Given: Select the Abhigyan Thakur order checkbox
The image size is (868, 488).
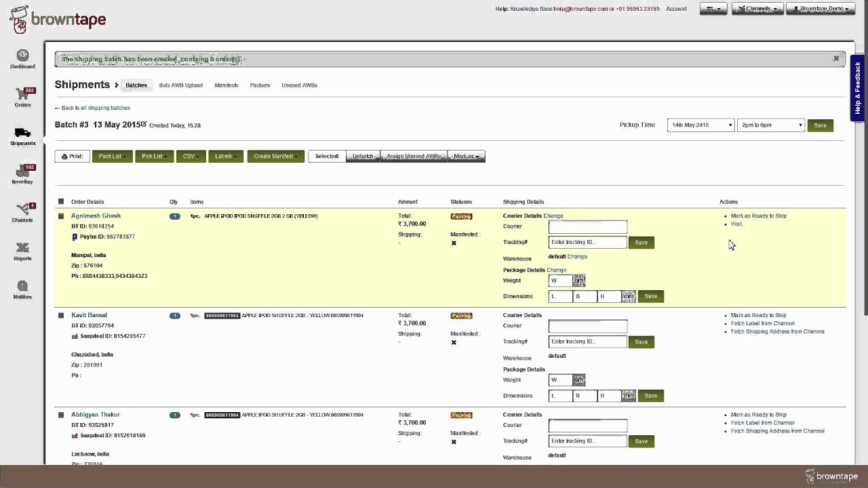Looking at the screenshot, I should (61, 415).
